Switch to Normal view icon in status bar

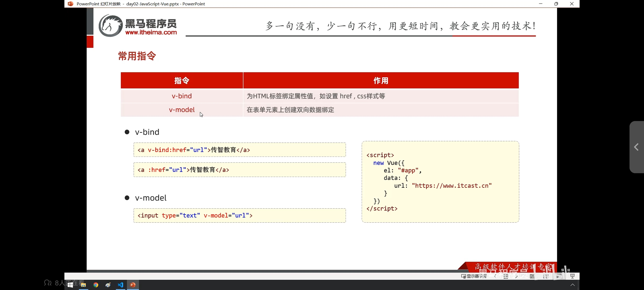click(x=532, y=276)
